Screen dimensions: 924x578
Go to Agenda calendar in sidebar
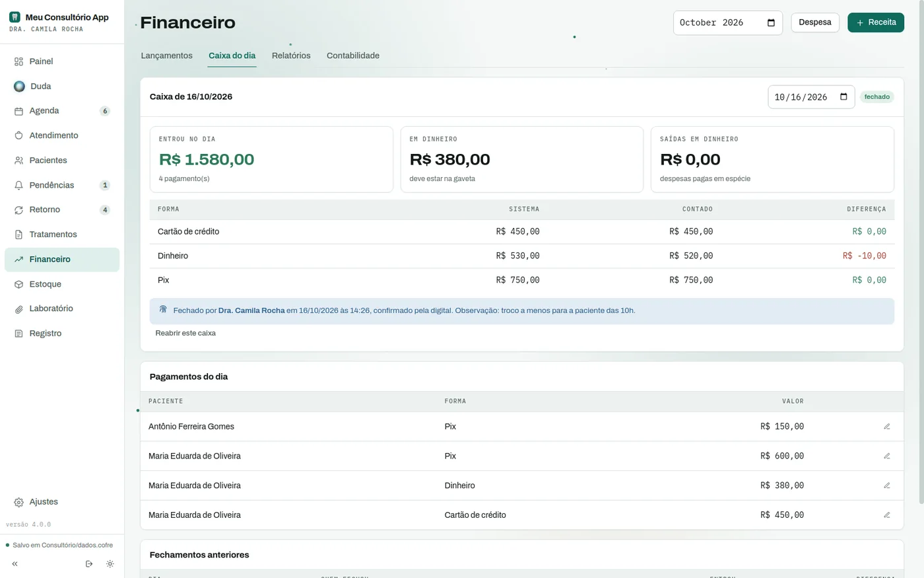(62, 111)
